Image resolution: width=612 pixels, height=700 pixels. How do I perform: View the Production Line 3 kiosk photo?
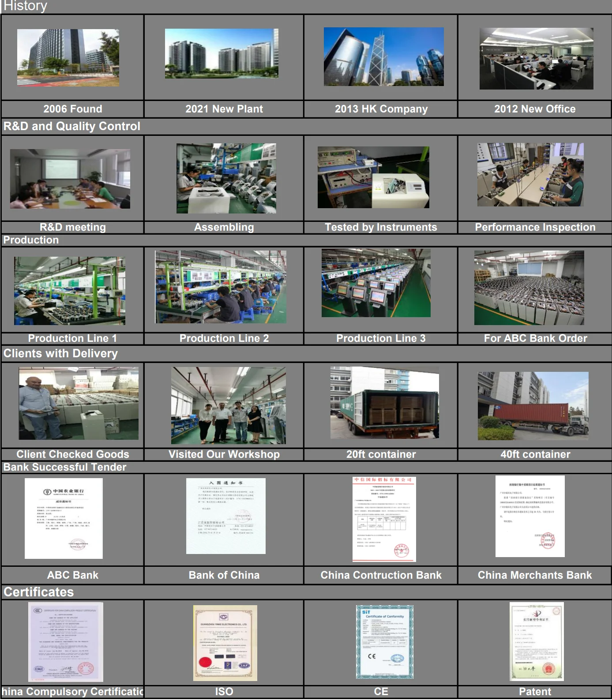376,283
